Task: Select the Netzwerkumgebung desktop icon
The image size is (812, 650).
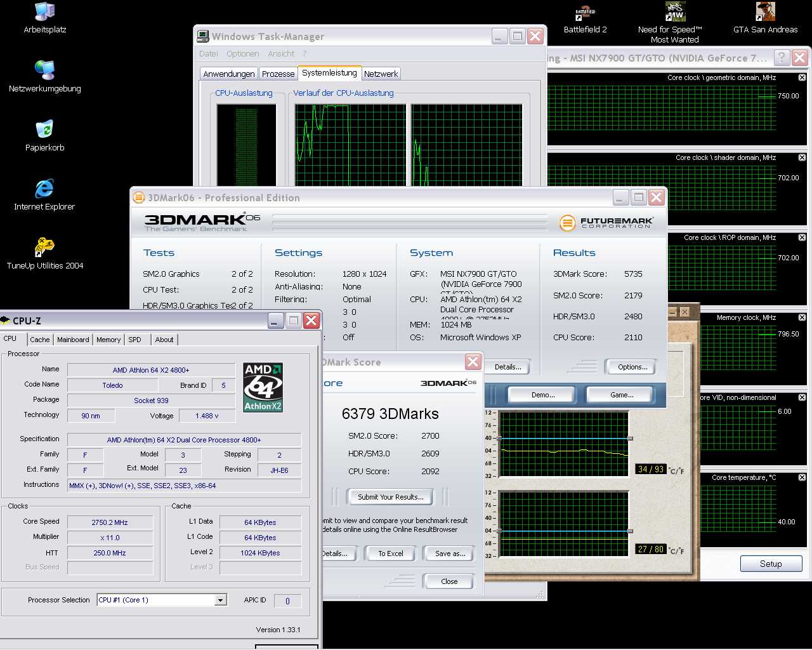Action: click(44, 76)
